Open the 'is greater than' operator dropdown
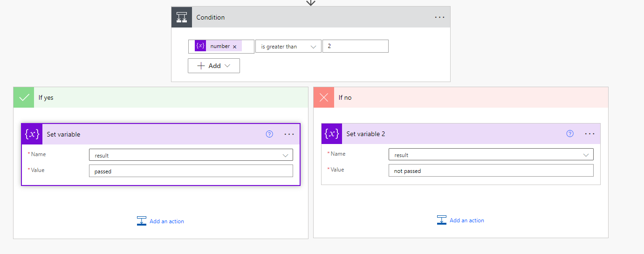 (288, 47)
